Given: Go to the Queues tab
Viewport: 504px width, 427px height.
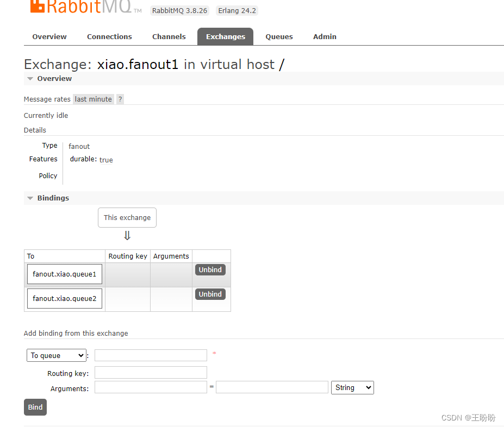Looking at the screenshot, I should tap(279, 36).
